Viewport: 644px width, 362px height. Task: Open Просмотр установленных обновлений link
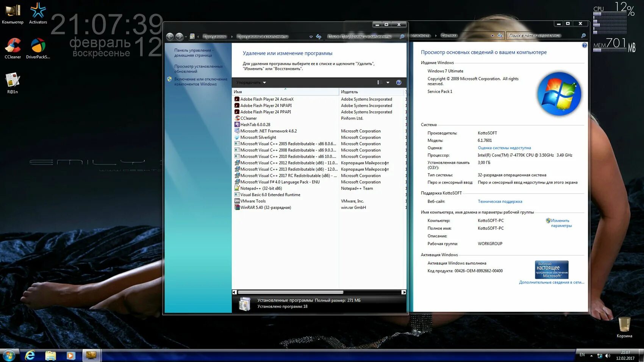199,69
